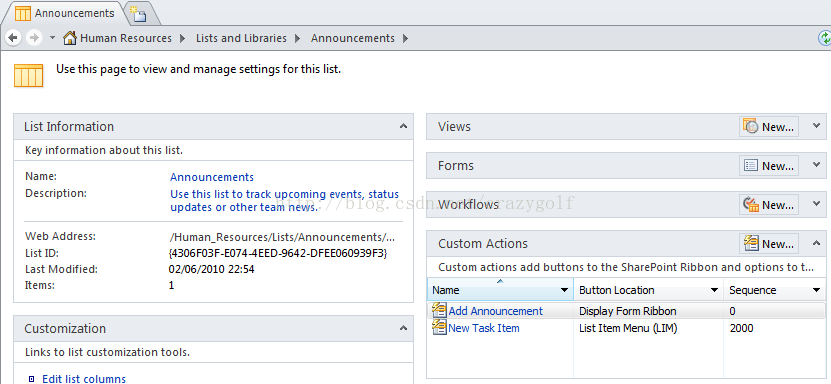Open the Edit list columns link
This screenshot has width=831, height=384.
tap(84, 379)
